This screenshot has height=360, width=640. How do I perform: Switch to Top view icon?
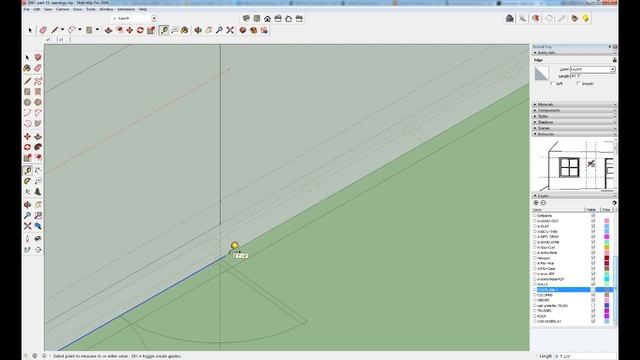click(257, 18)
